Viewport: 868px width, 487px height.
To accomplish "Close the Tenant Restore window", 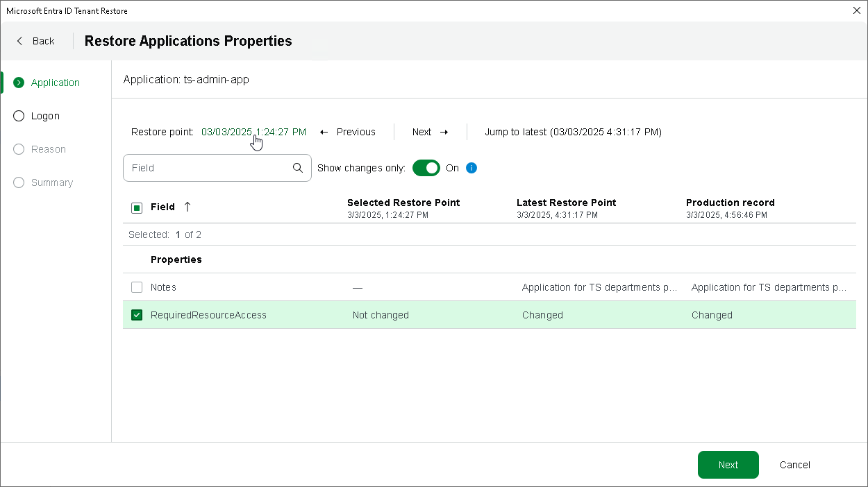I will pos(856,10).
